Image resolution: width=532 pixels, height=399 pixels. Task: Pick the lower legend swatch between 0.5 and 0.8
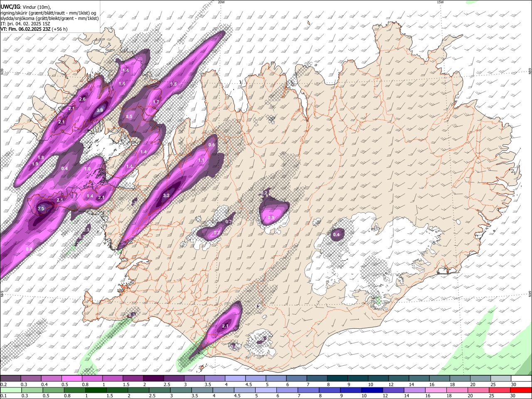click(54, 390)
